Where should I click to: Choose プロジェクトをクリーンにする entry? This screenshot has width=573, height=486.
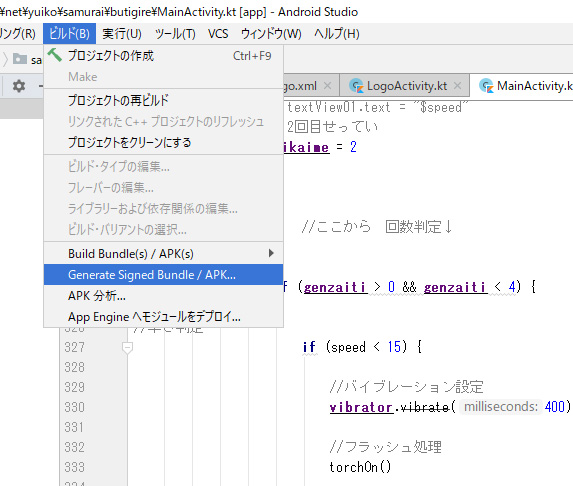163,143
